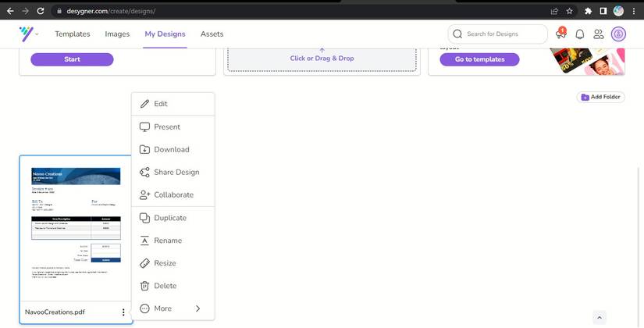This screenshot has width=644, height=328.
Task: Click the Start button
Action: (72, 59)
